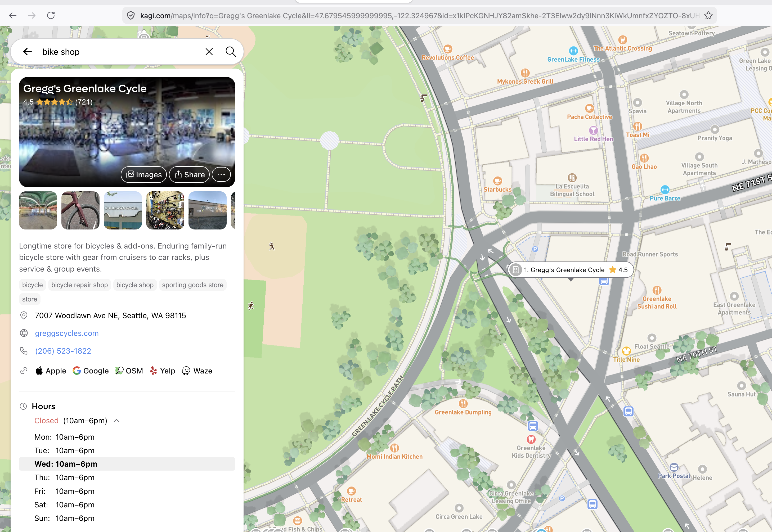Click Mykonos Greek Grill restaurant icon
The image size is (772, 532).
(x=525, y=73)
